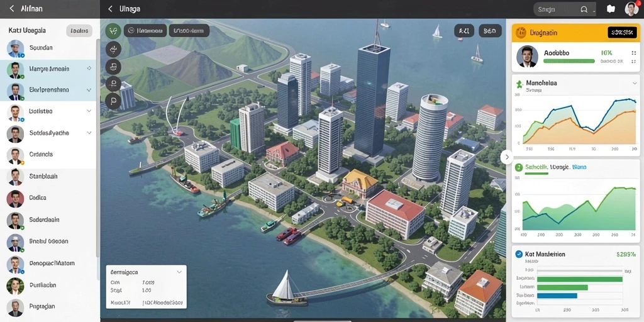
Task: Click the longest green bar in Kat Manheirion
Action: [x=579, y=279]
